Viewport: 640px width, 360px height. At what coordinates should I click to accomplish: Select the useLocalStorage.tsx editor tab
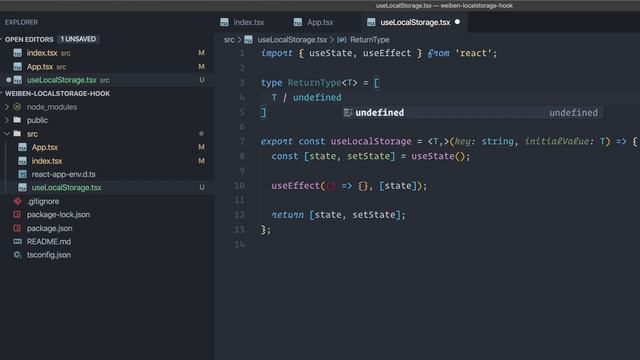(414, 22)
